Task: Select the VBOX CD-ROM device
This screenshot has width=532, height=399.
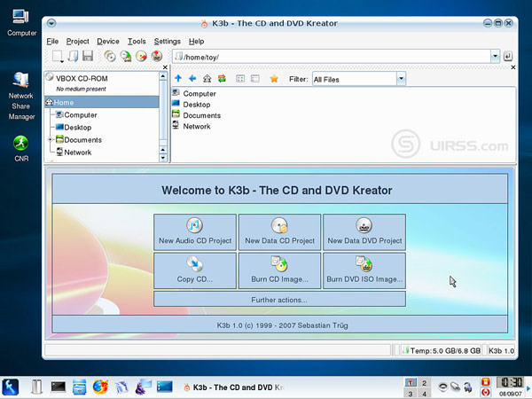Action: point(84,77)
